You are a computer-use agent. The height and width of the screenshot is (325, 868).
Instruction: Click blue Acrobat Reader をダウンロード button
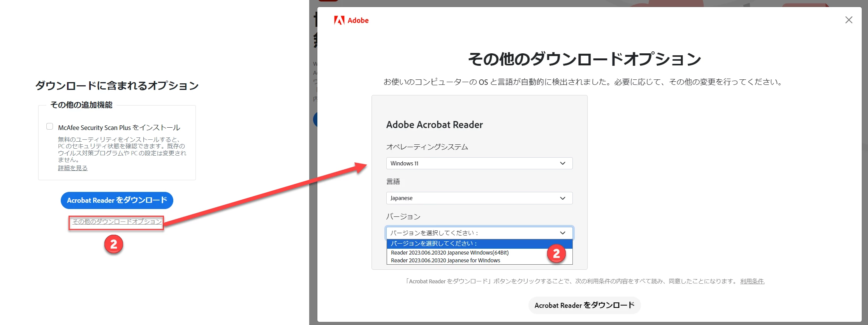point(117,200)
